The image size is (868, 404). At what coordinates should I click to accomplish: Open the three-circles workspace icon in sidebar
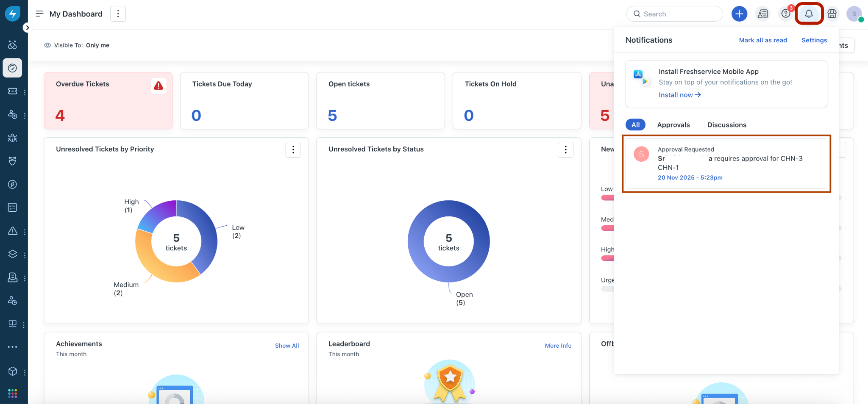[x=12, y=44]
